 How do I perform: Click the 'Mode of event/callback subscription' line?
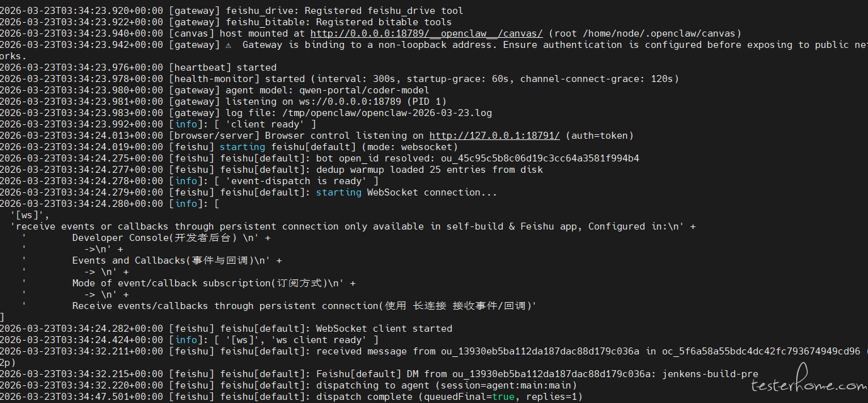[200, 283]
